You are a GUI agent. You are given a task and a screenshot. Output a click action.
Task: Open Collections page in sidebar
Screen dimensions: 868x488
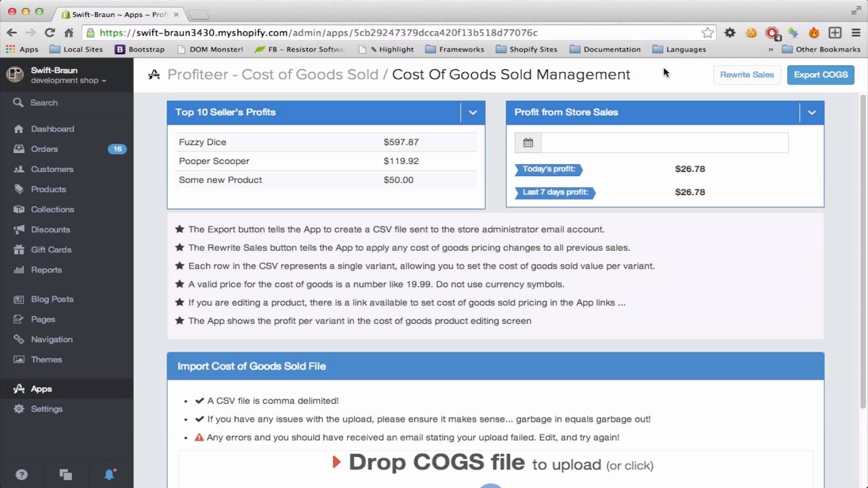tap(52, 209)
